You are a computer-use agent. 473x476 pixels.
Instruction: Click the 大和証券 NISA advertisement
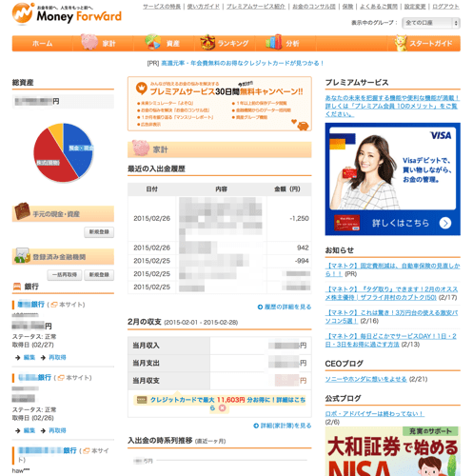[393, 451]
